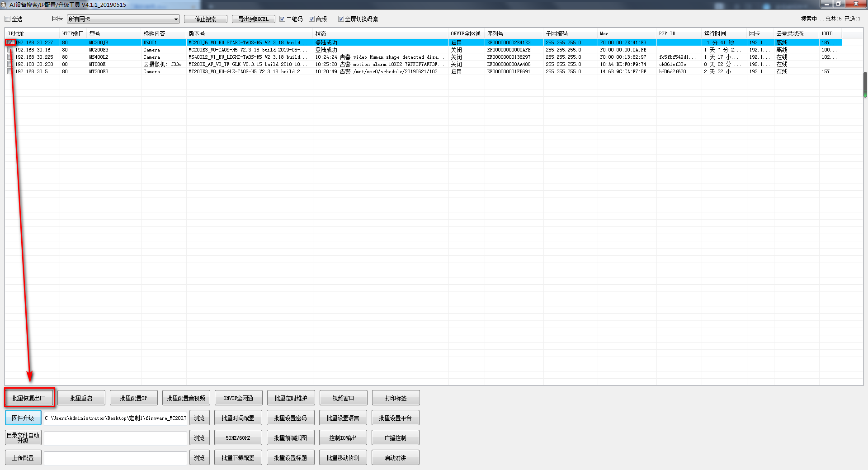Click the firmware file path input field
The image size is (868, 470).
pos(115,418)
